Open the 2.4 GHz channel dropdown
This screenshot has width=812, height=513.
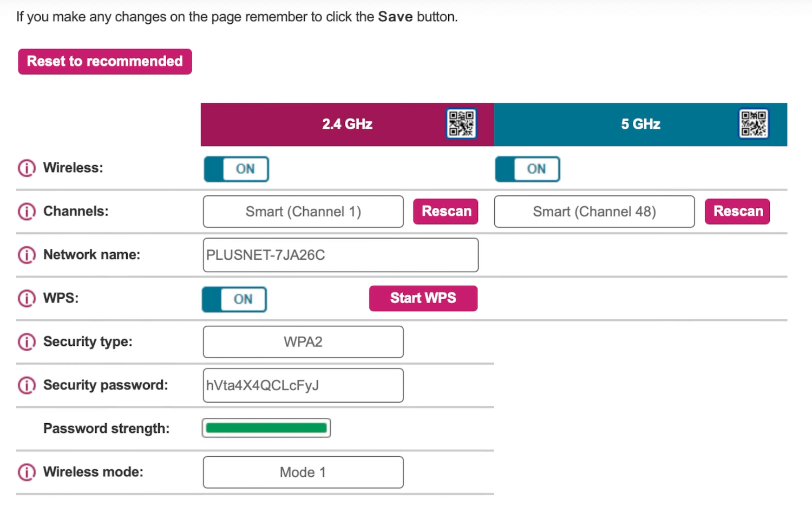303,212
